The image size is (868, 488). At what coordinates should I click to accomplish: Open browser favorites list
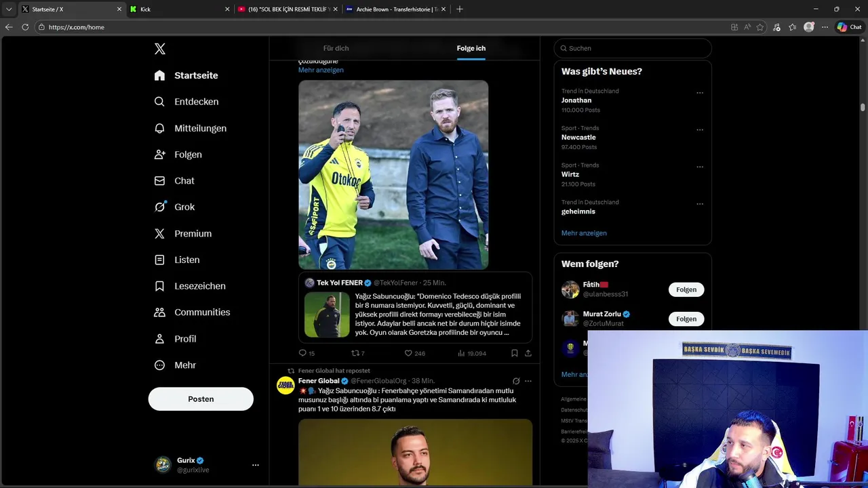[792, 27]
